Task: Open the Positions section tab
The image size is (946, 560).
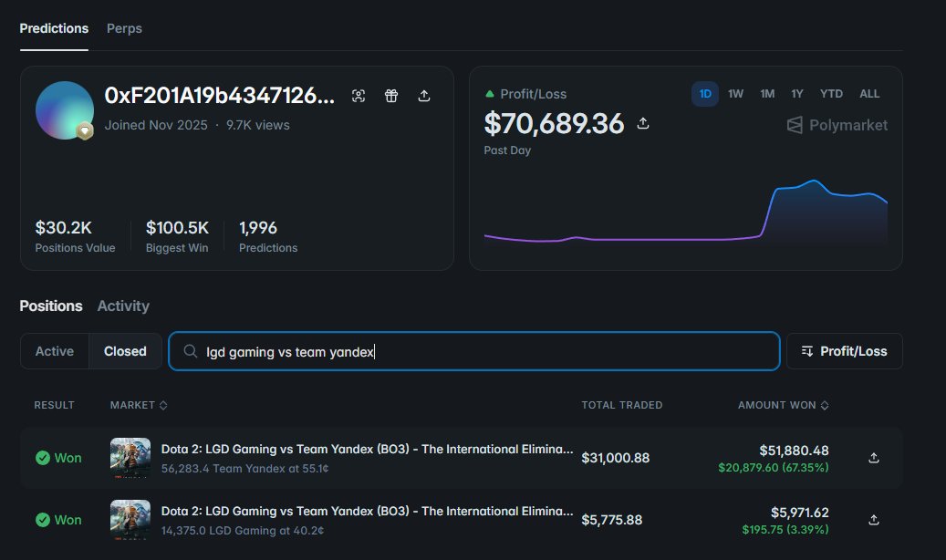Action: click(x=51, y=306)
